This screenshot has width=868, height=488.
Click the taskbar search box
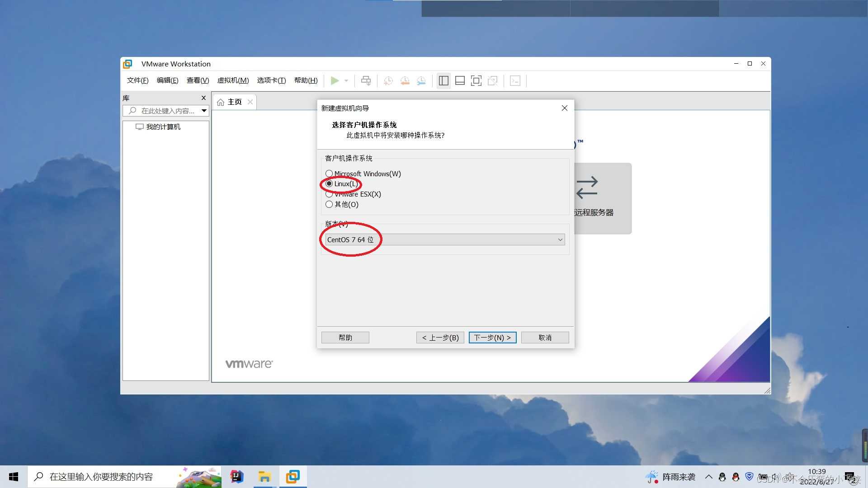124,477
